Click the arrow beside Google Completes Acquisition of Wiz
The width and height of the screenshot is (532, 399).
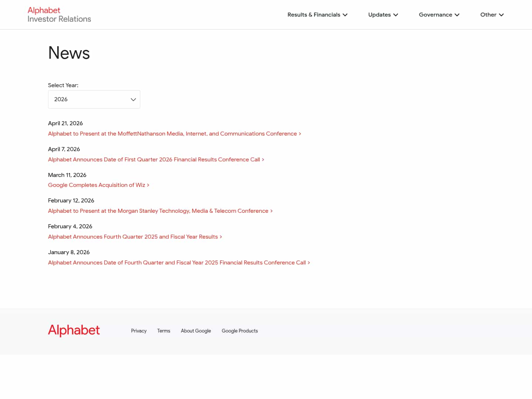click(x=148, y=185)
